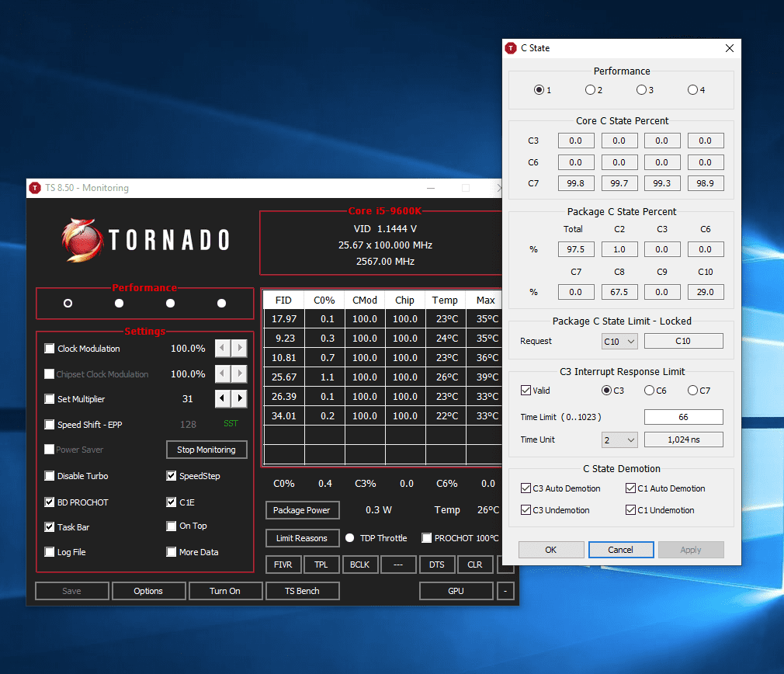Image resolution: width=784 pixels, height=674 pixels.
Task: Click the minus button beside GPU
Action: (x=505, y=591)
